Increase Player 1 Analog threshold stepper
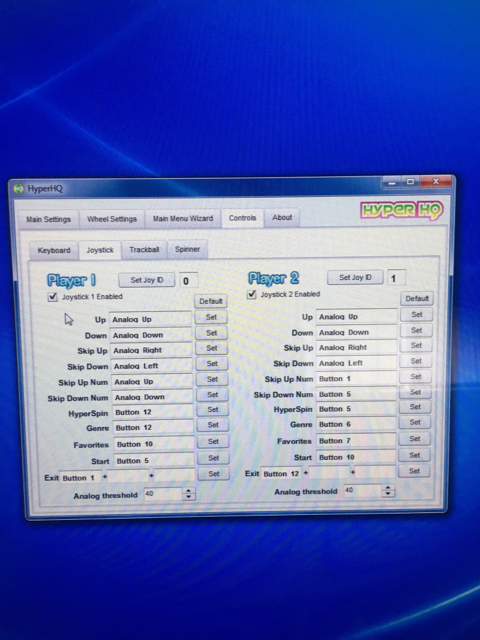 tap(188, 491)
